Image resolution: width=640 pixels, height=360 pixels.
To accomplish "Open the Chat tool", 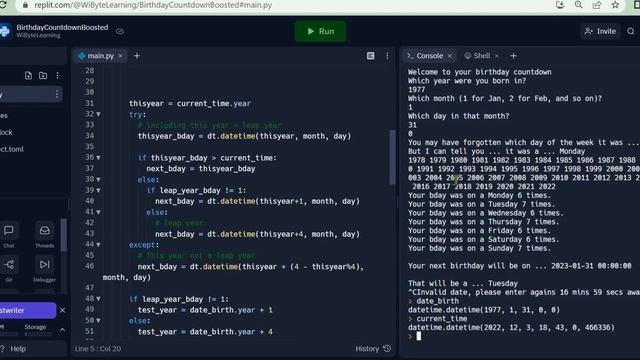I will pos(9,235).
